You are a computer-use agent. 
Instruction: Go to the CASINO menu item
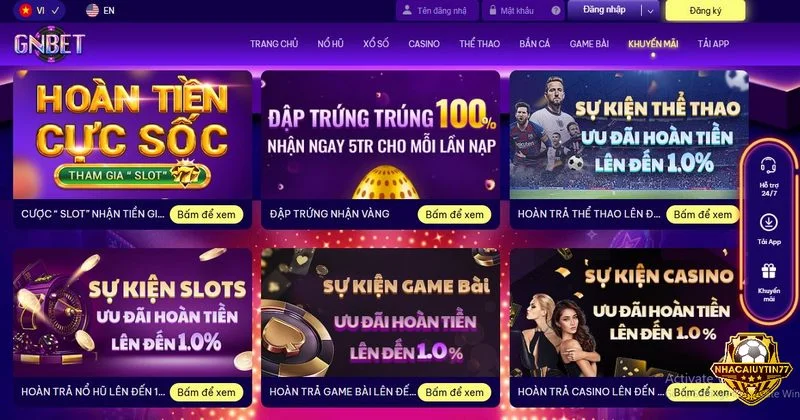(423, 44)
